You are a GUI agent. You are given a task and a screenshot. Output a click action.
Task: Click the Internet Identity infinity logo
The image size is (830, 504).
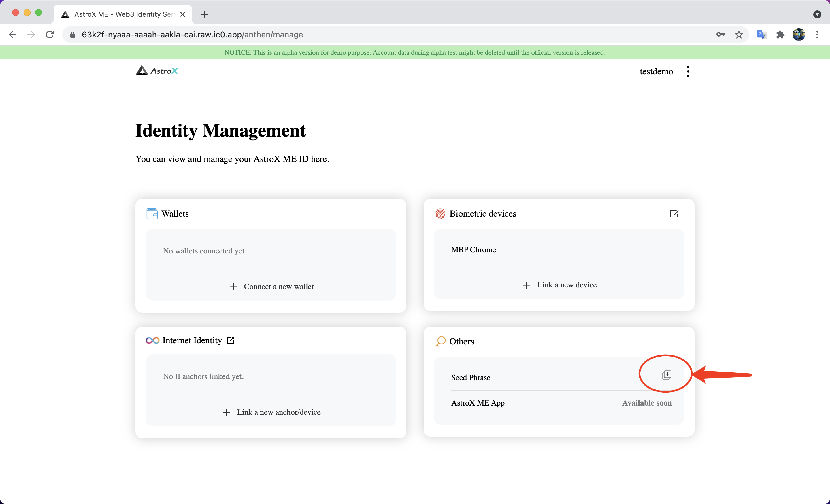tap(152, 340)
